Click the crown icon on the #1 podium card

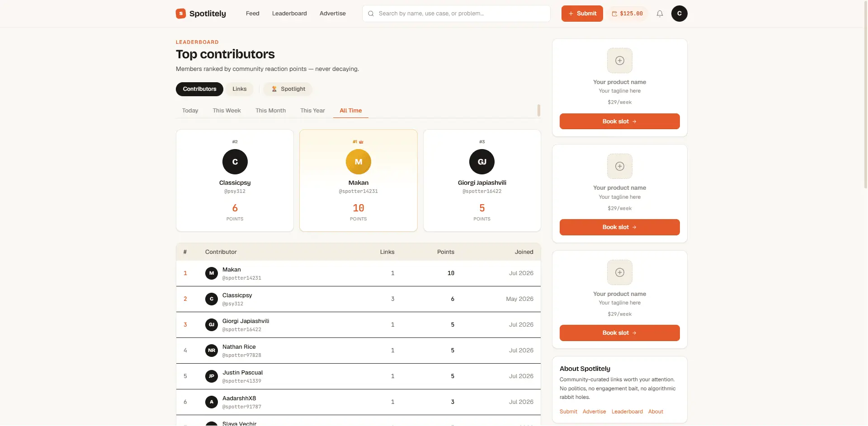point(361,142)
